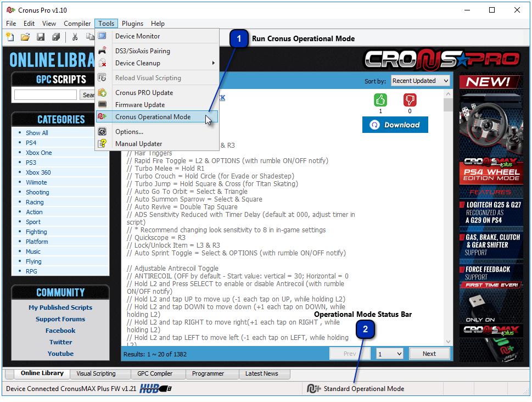Screen dimensions: 532x402
Task: Open the page number dropdown
Action: click(389, 354)
